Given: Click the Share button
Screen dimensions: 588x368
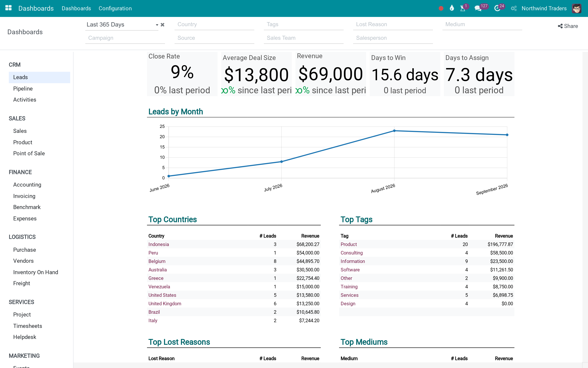Looking at the screenshot, I should [568, 26].
